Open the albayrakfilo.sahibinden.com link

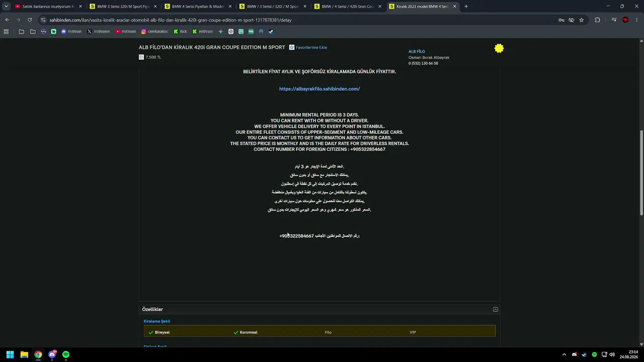(319, 89)
